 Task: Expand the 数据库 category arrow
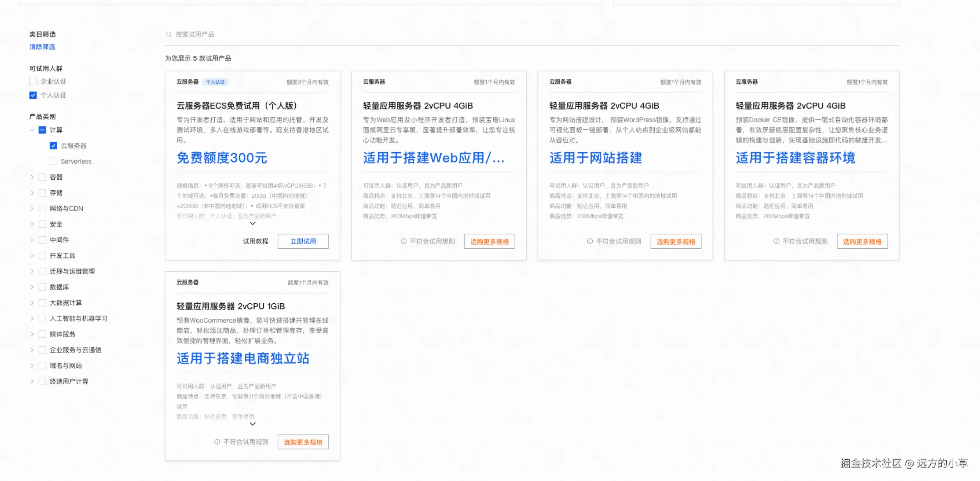32,287
